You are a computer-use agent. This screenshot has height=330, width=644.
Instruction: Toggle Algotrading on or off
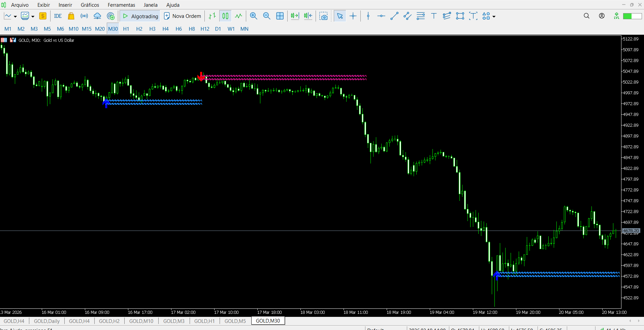[140, 16]
